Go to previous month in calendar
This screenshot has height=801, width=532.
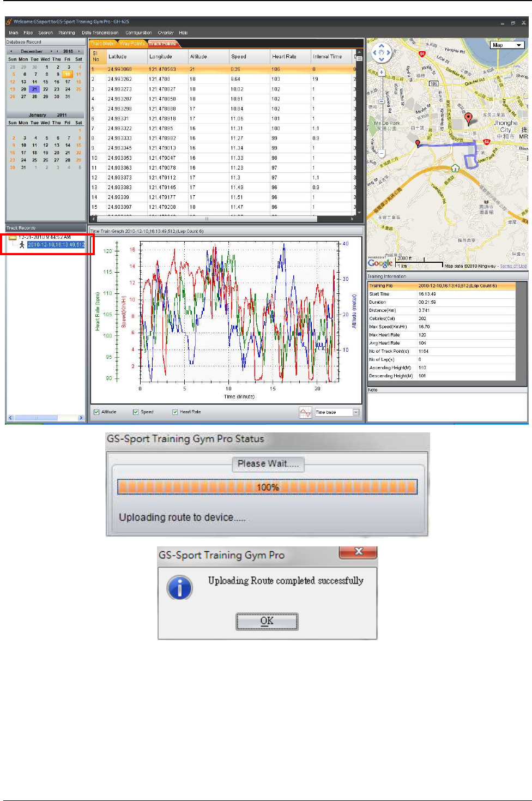pyautogui.click(x=11, y=51)
